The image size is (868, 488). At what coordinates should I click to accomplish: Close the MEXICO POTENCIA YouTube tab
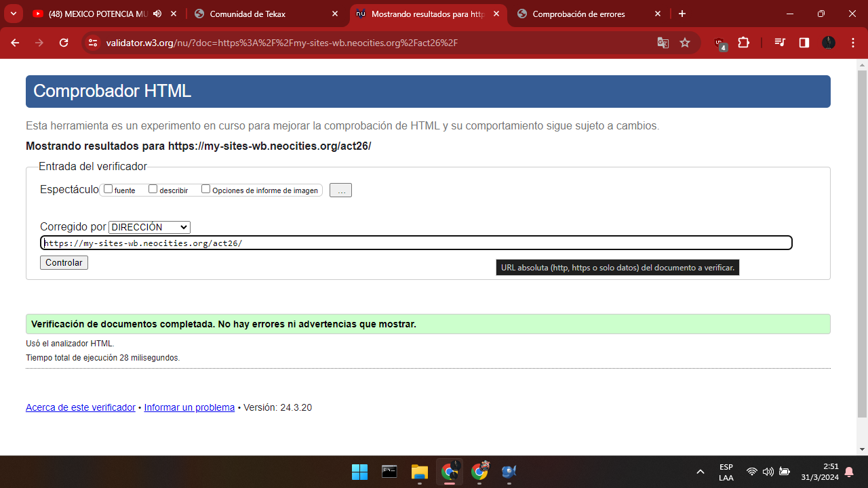(174, 14)
